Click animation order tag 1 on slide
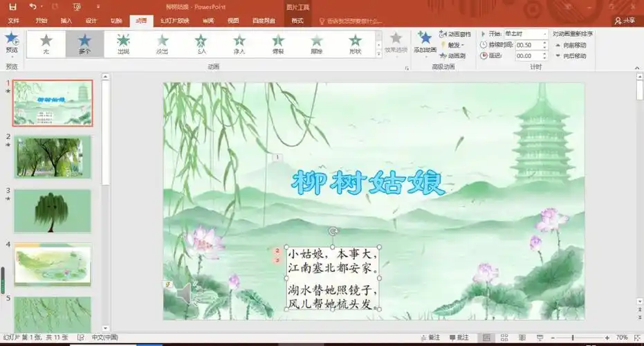Image resolution: width=644 pixels, height=346 pixels. click(277, 157)
